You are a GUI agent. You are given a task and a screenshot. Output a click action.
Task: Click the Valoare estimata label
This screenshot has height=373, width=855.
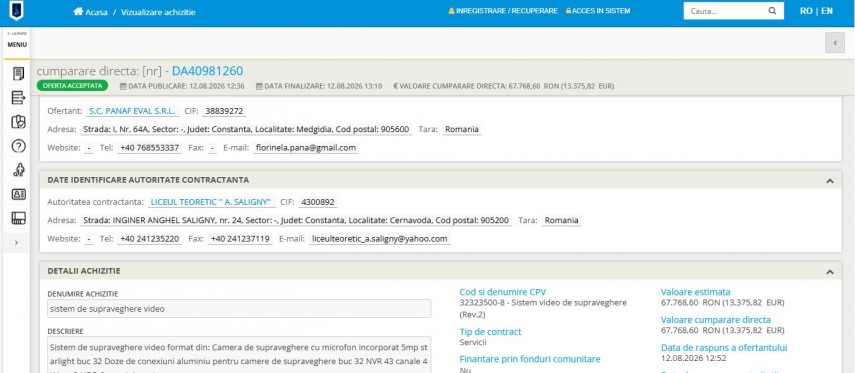pos(695,292)
